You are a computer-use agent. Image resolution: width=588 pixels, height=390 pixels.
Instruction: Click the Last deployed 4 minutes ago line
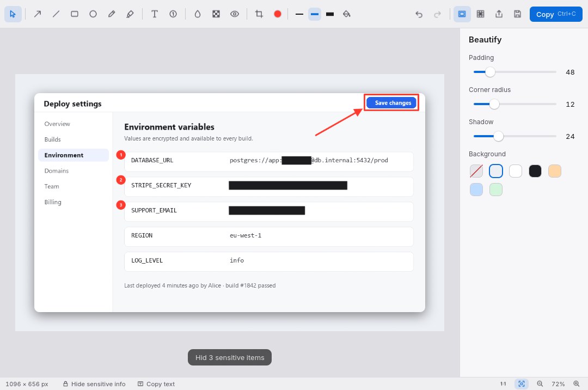click(200, 285)
